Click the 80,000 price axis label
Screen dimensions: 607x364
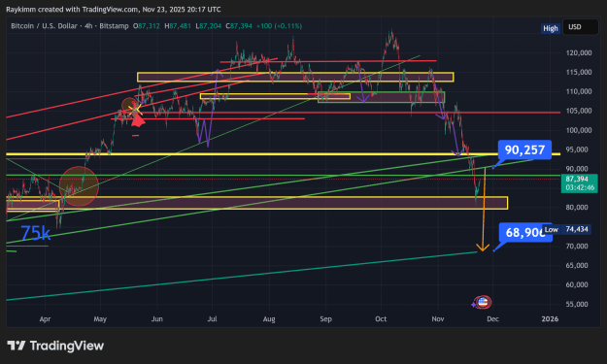577,208
